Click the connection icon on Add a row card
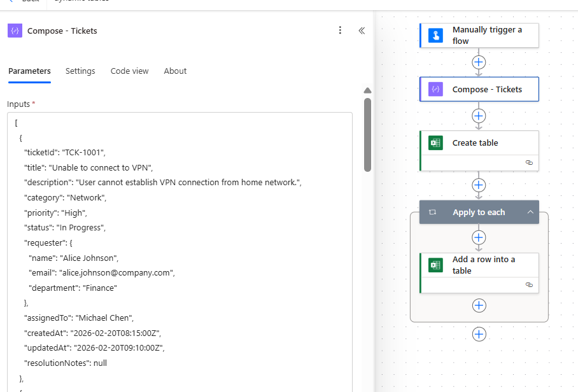Screen dimensions: 578x392 click(x=529, y=284)
